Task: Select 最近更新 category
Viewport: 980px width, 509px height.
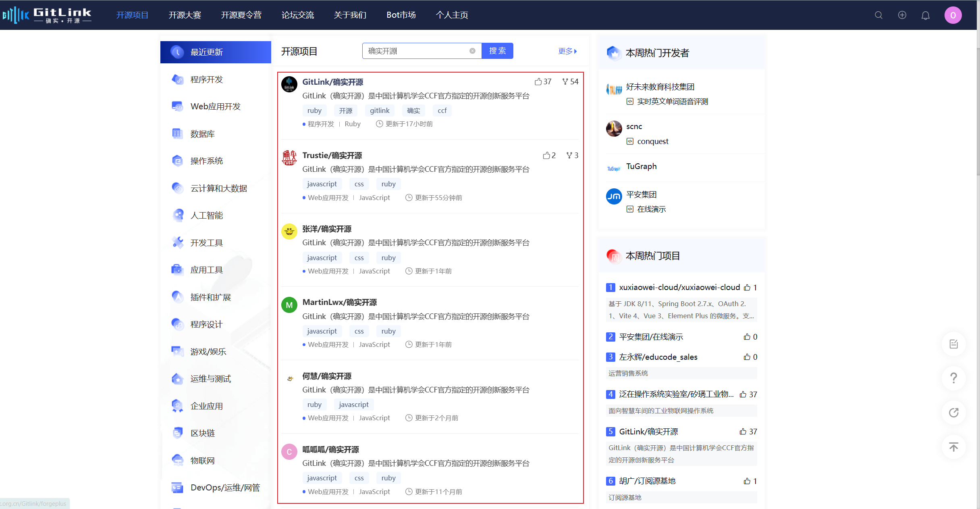Action: pyautogui.click(x=216, y=52)
